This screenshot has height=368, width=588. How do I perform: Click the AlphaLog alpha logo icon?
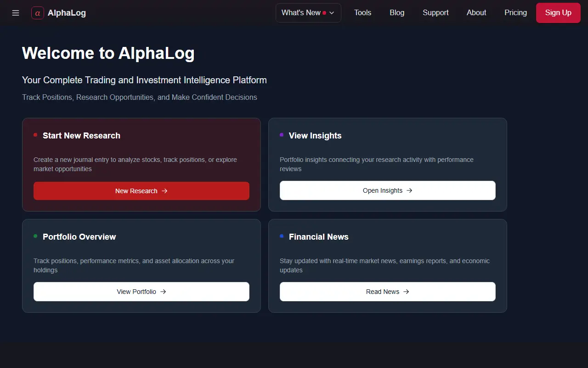(38, 13)
